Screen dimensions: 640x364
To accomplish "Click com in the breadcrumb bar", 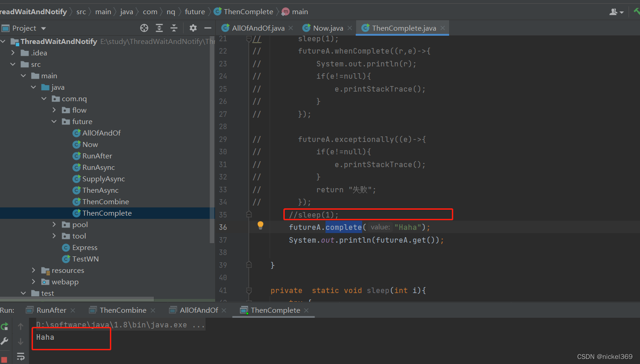I will click(x=150, y=12).
